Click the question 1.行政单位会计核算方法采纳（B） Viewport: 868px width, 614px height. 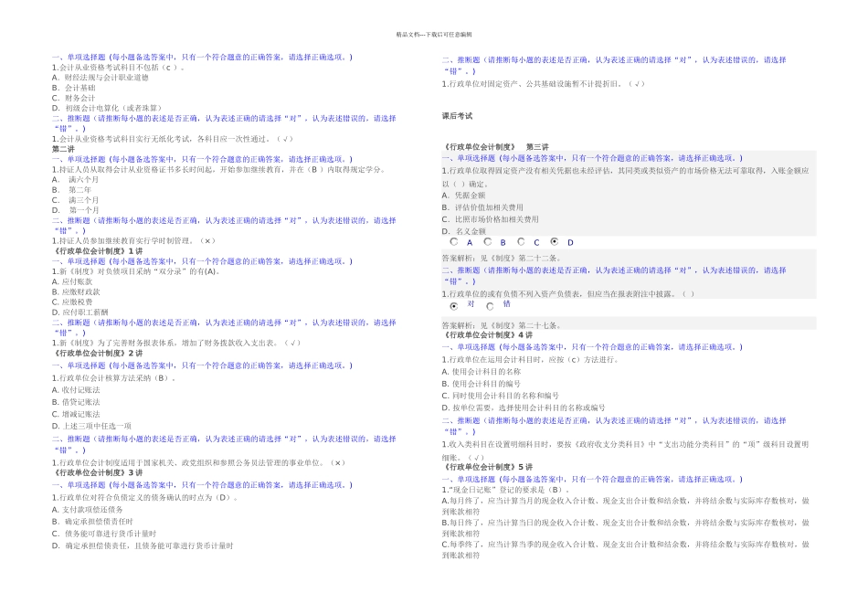click(x=114, y=378)
